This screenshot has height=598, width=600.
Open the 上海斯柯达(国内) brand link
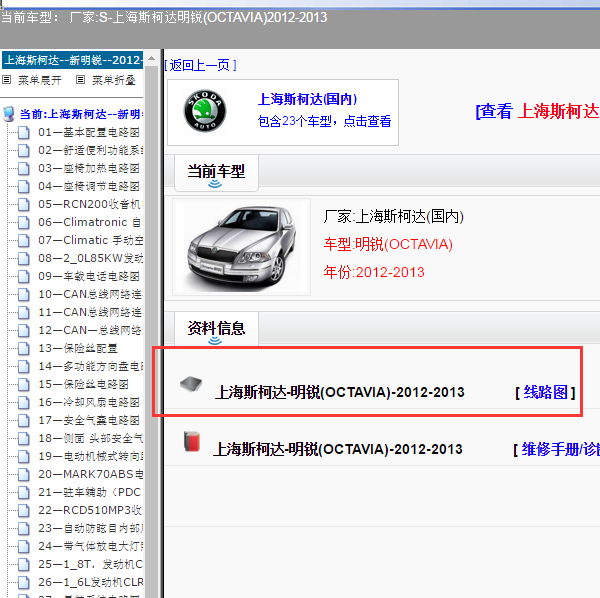pos(307,99)
